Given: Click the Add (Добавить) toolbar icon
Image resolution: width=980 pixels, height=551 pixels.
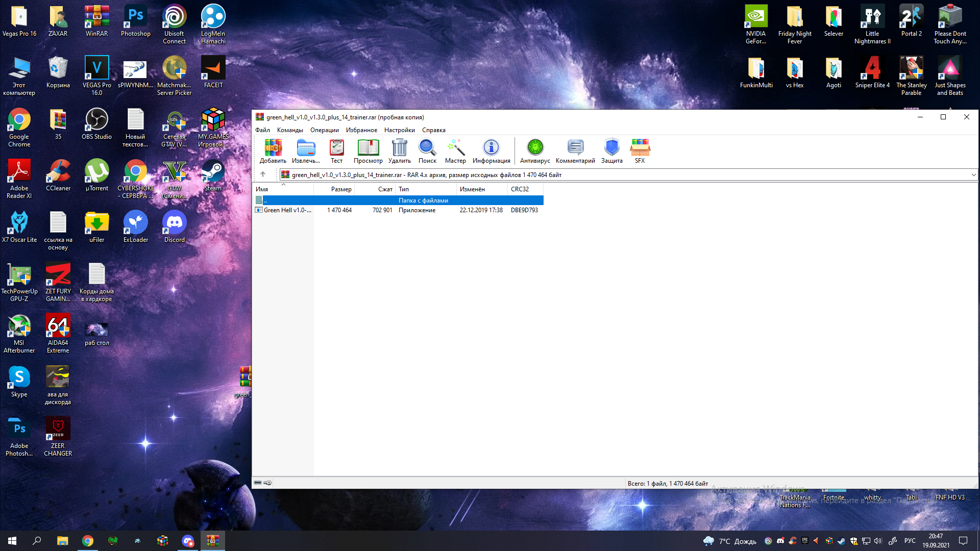Looking at the screenshot, I should (273, 148).
